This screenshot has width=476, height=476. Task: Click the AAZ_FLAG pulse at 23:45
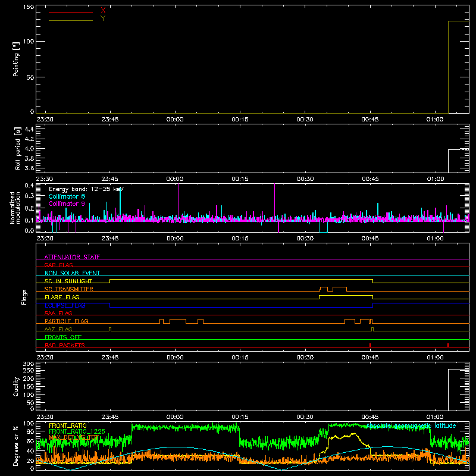pos(110,330)
